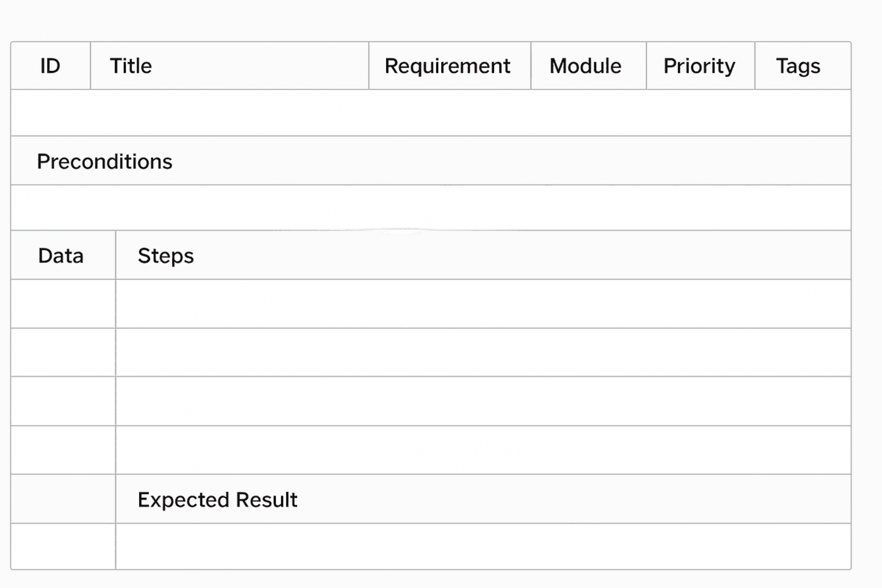
Task: Click the third empty Steps row
Action: tap(482, 401)
